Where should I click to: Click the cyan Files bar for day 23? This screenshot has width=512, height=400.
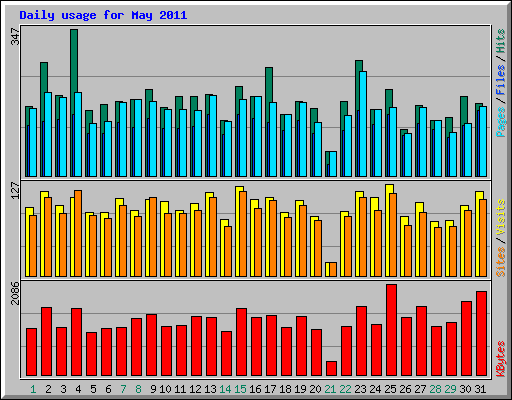tap(363, 124)
